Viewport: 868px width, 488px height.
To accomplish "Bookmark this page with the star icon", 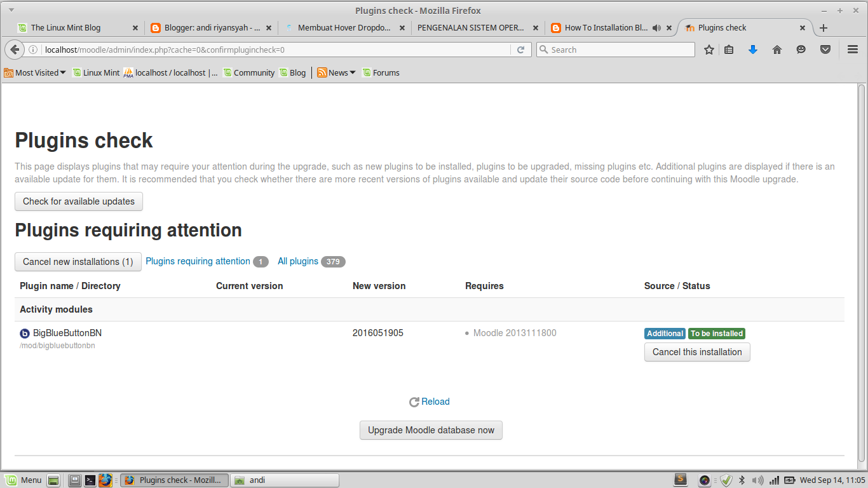I will pos(709,50).
